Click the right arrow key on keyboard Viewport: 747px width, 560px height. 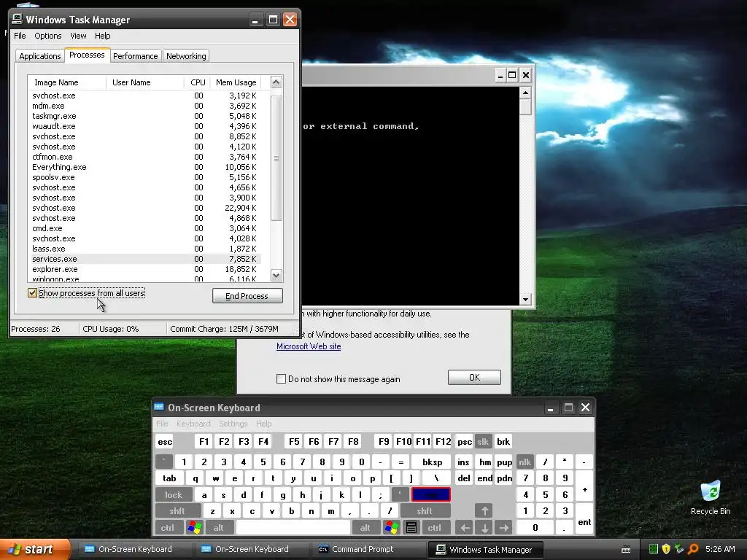coord(504,528)
